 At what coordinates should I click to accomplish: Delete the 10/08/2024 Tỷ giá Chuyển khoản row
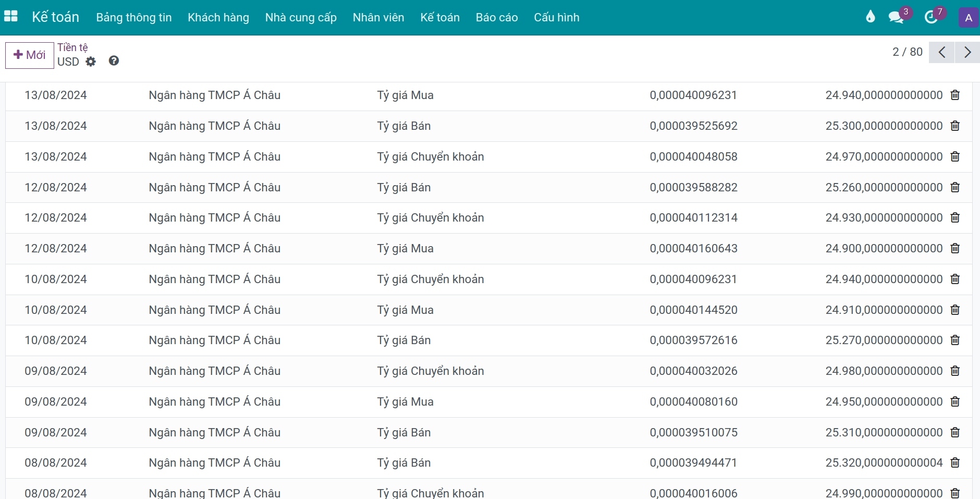click(x=955, y=279)
